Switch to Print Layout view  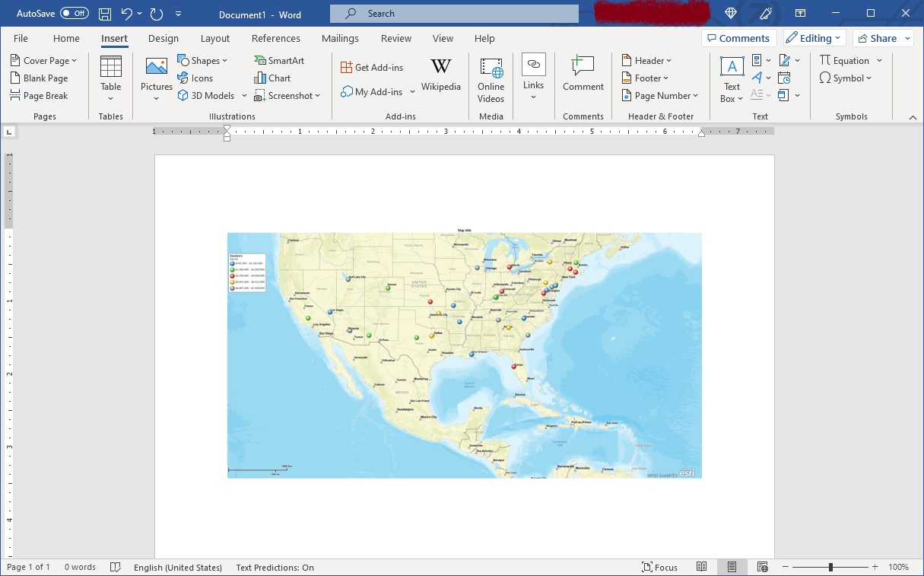click(x=732, y=568)
